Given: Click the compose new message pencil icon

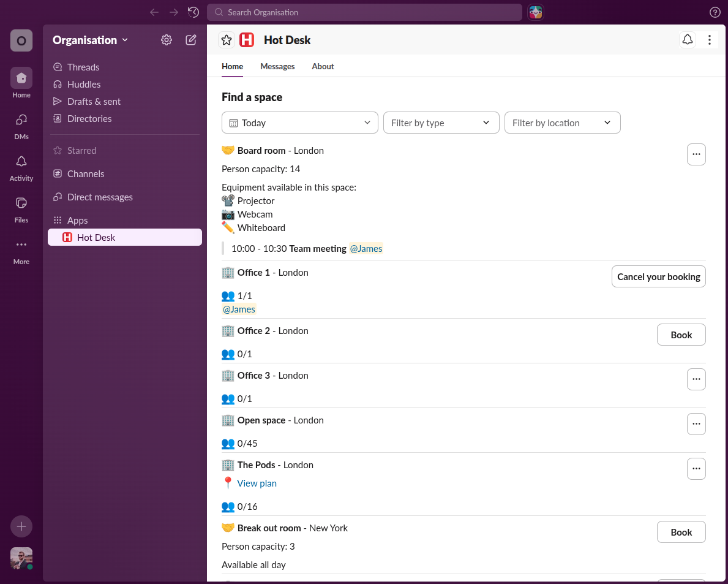Looking at the screenshot, I should (x=190, y=40).
